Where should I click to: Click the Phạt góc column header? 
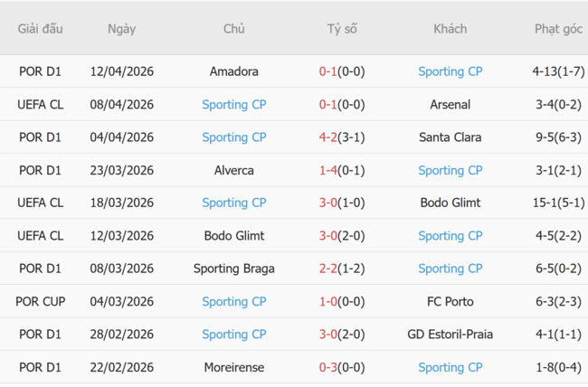point(558,29)
